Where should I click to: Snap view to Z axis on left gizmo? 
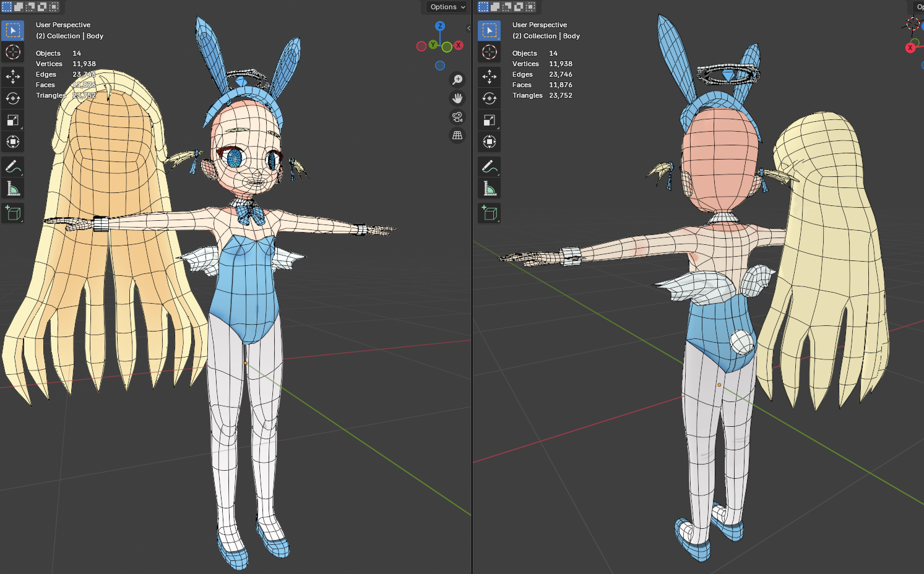tap(440, 26)
